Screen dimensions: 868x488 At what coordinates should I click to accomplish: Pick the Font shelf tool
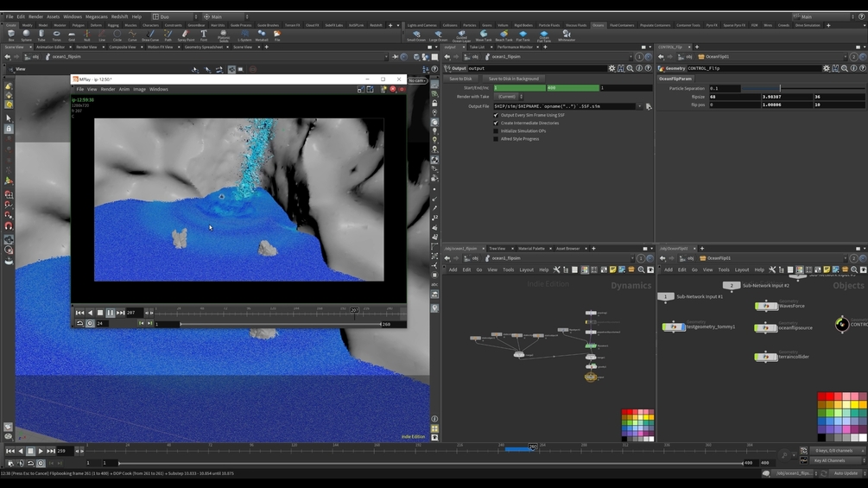[204, 35]
